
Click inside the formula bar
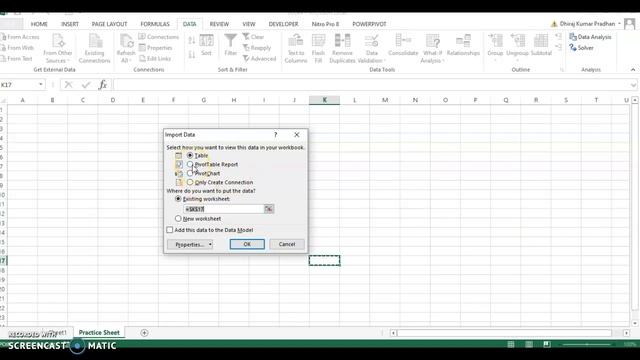click(371, 85)
